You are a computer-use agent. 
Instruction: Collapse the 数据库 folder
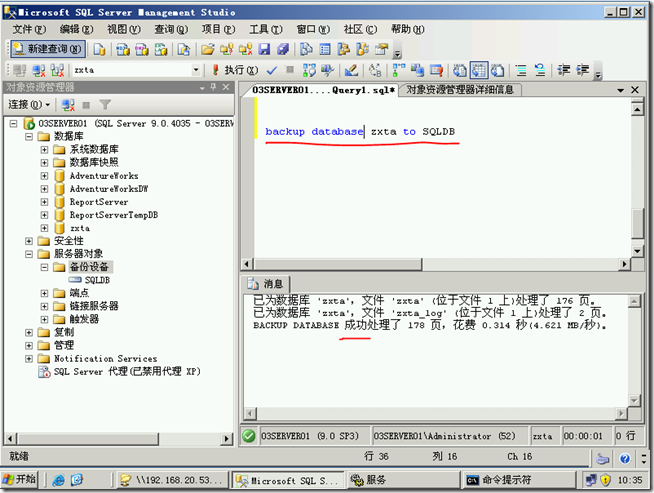[x=29, y=136]
